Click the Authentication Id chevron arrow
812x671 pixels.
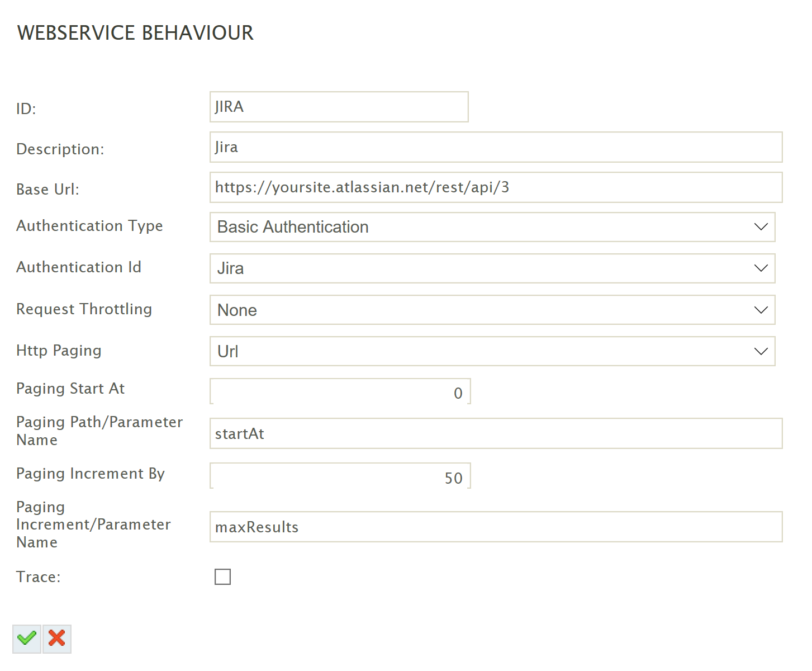coord(761,268)
